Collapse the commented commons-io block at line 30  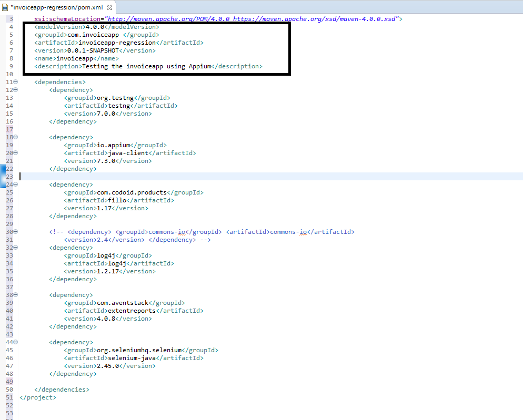click(16, 232)
